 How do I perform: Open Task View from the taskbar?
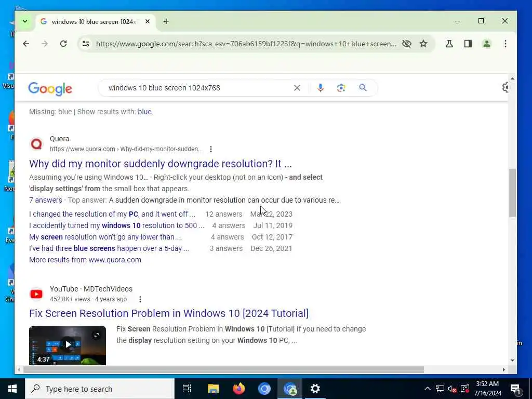click(x=187, y=389)
